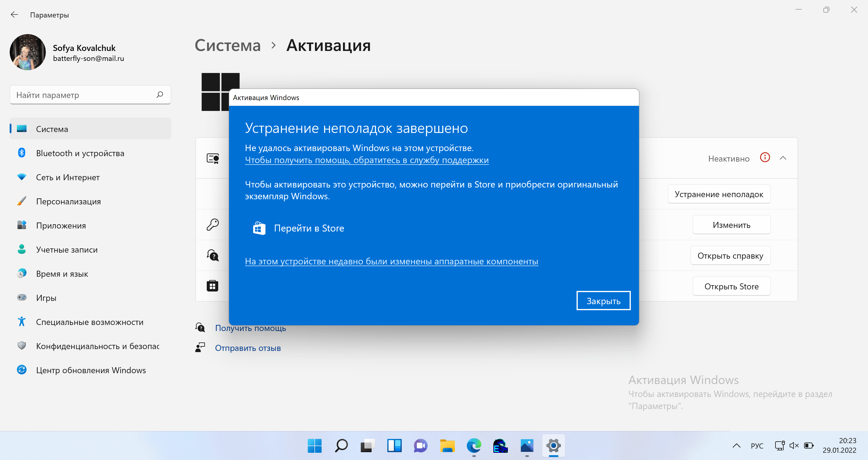Close the Windows activation troubleshooter dialog

(x=603, y=301)
